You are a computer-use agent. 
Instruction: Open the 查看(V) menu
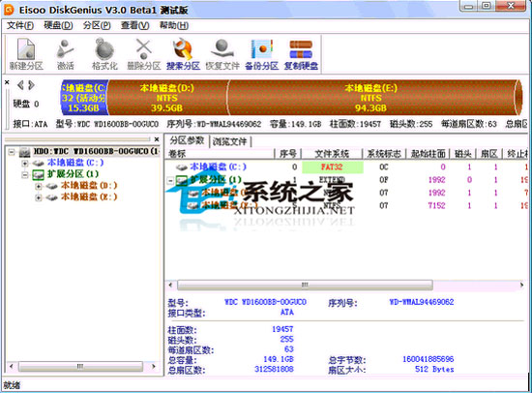tap(135, 25)
